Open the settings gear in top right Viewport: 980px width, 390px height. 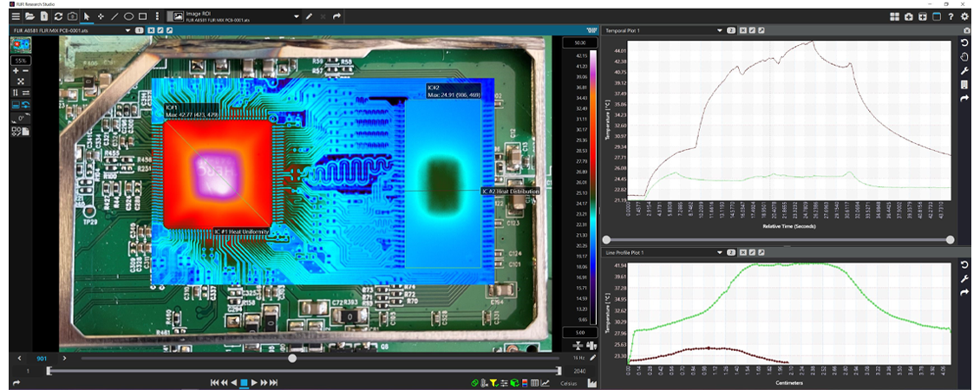tap(964, 16)
